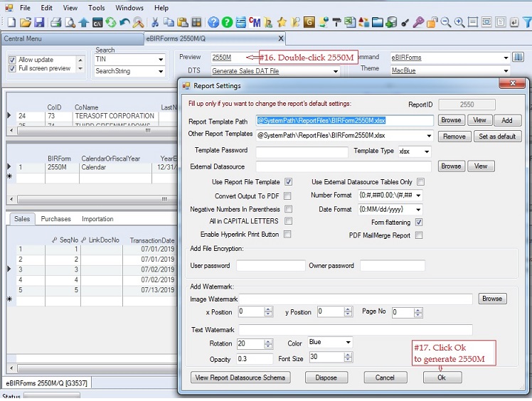Click the Print toolbar icon

(x=55, y=23)
